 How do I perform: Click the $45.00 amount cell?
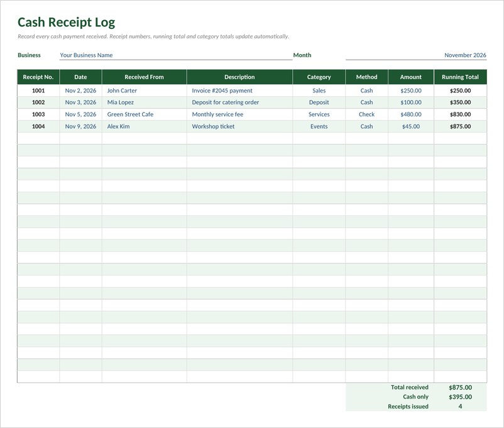click(x=411, y=126)
